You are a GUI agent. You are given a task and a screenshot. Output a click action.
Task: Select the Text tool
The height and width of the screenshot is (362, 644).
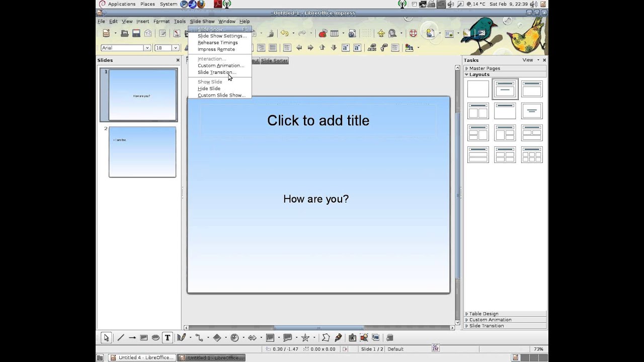pyautogui.click(x=168, y=338)
